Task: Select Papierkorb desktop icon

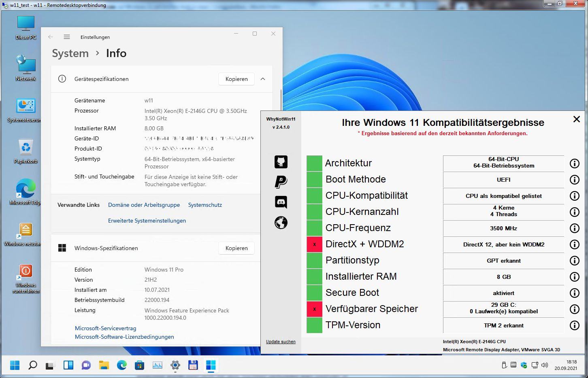Action: coord(26,151)
